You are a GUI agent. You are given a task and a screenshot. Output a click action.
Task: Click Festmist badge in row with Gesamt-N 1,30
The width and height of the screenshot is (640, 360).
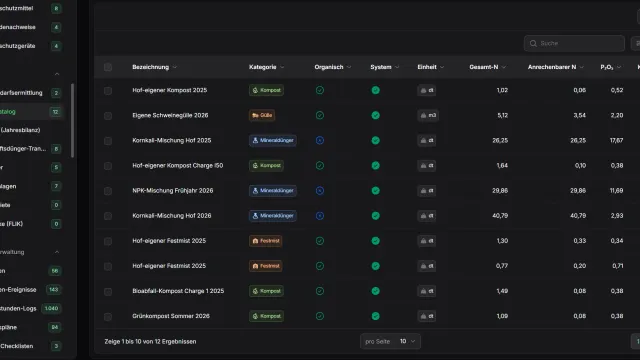pyautogui.click(x=265, y=241)
